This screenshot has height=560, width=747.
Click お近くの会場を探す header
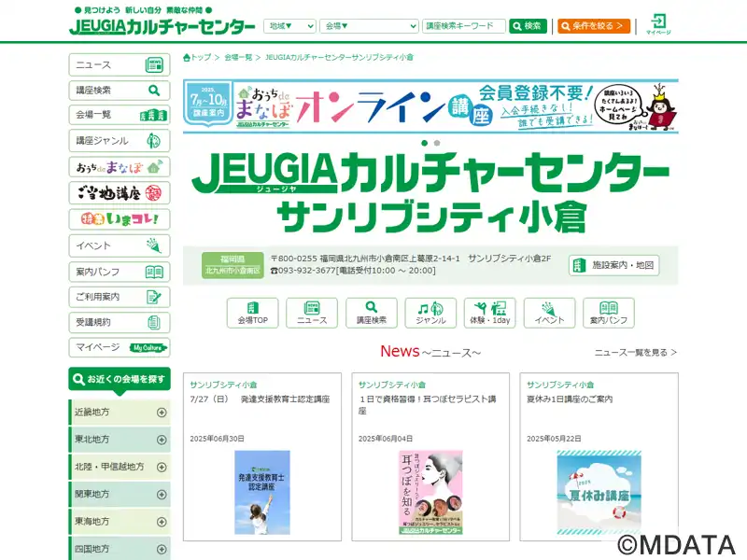coord(120,380)
